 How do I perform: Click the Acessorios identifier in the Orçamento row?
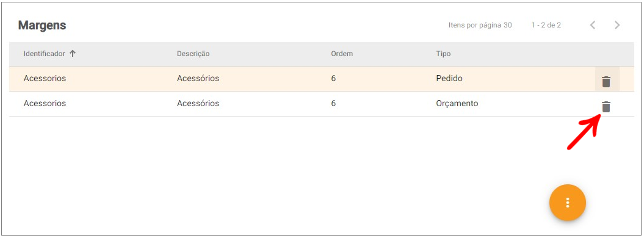coord(45,103)
